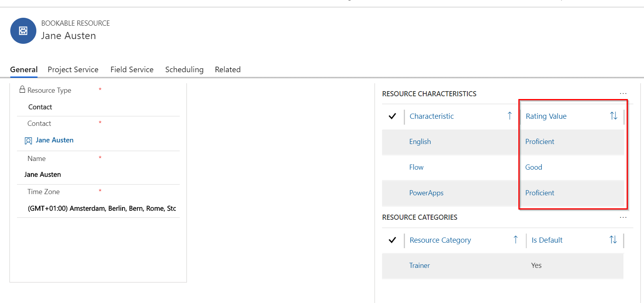Open the Scheduling tab

(184, 69)
